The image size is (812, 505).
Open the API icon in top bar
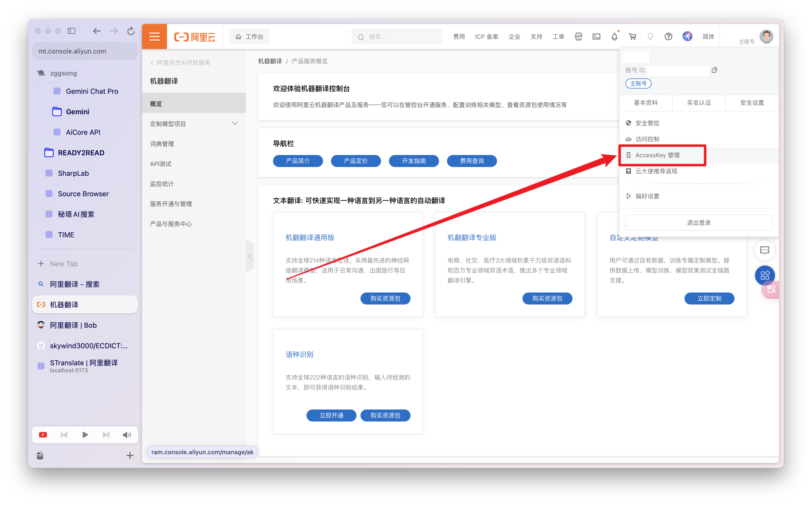[578, 37]
